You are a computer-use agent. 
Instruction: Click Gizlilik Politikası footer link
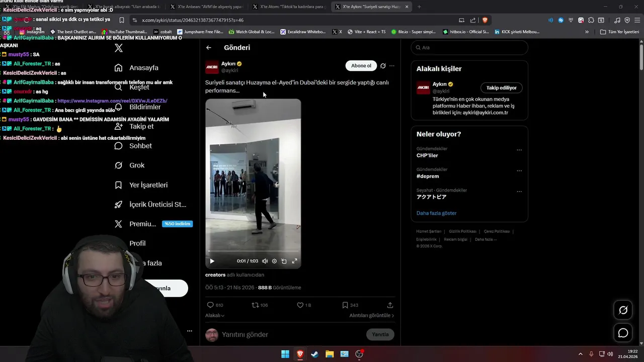[x=462, y=231]
